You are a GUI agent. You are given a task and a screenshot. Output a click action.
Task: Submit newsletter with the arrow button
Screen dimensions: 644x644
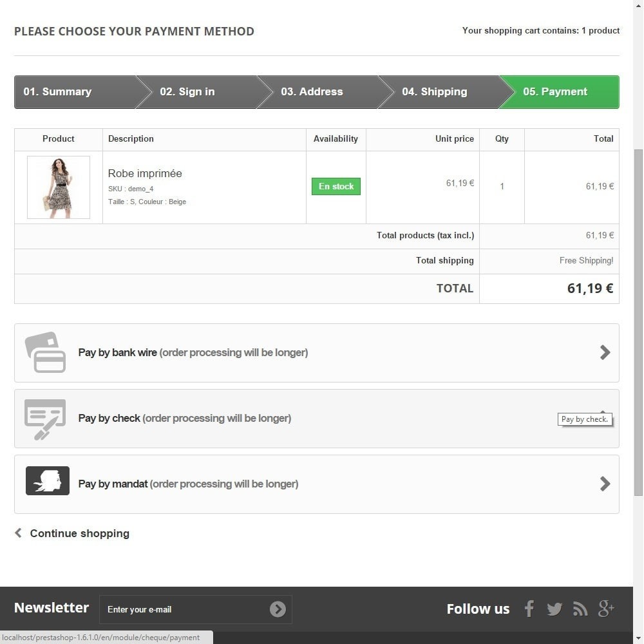278,609
